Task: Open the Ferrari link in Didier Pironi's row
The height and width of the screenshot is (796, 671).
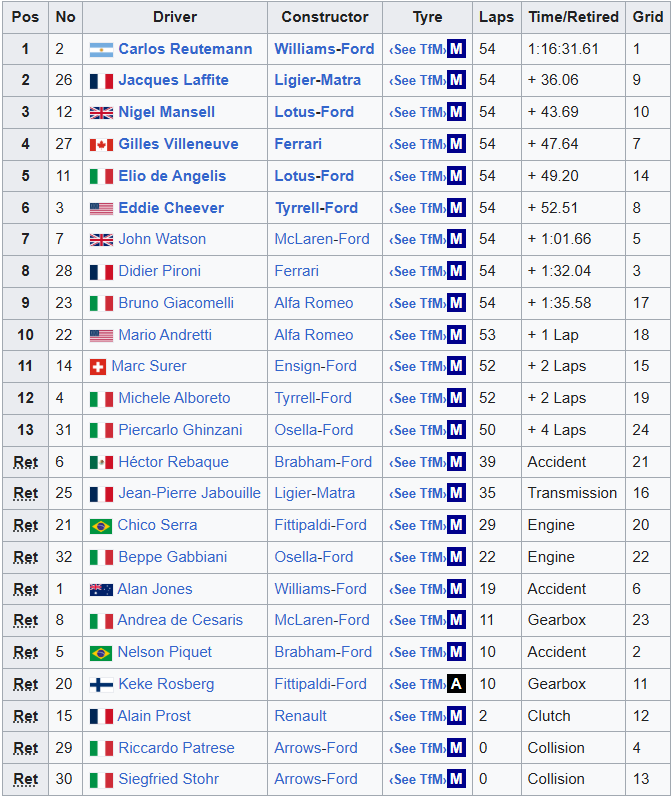Action: pyautogui.click(x=296, y=271)
